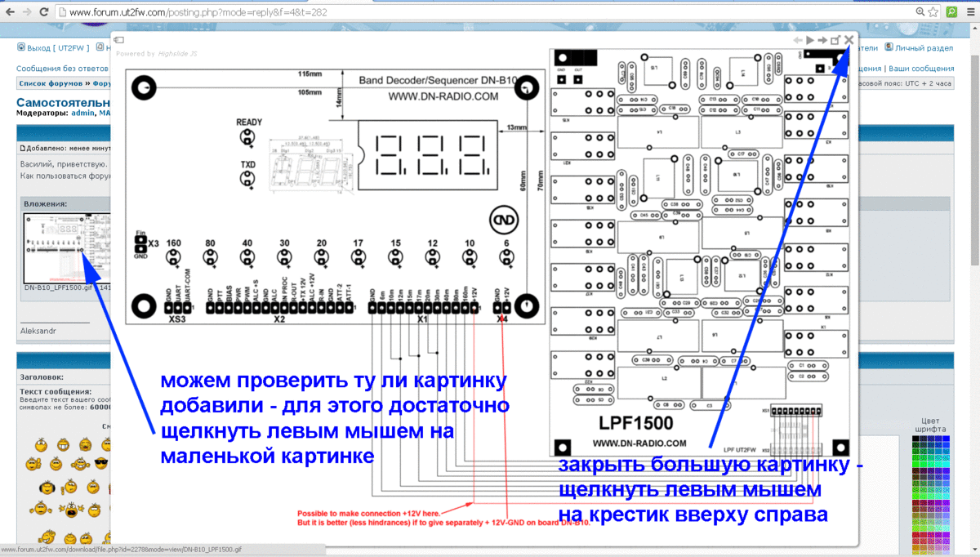Click the previous image arrow in Highslide viewer
Screen dimensions: 980x557
click(x=797, y=40)
